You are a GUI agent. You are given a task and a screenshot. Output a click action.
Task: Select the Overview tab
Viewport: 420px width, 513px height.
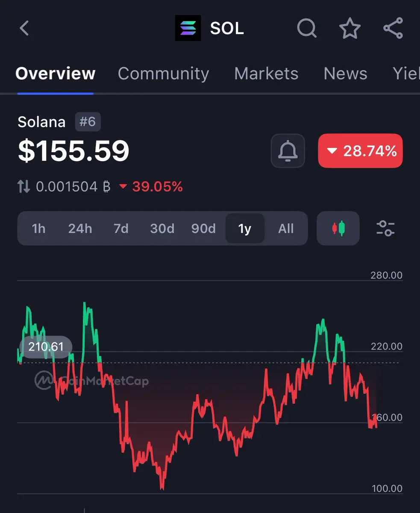[56, 74]
